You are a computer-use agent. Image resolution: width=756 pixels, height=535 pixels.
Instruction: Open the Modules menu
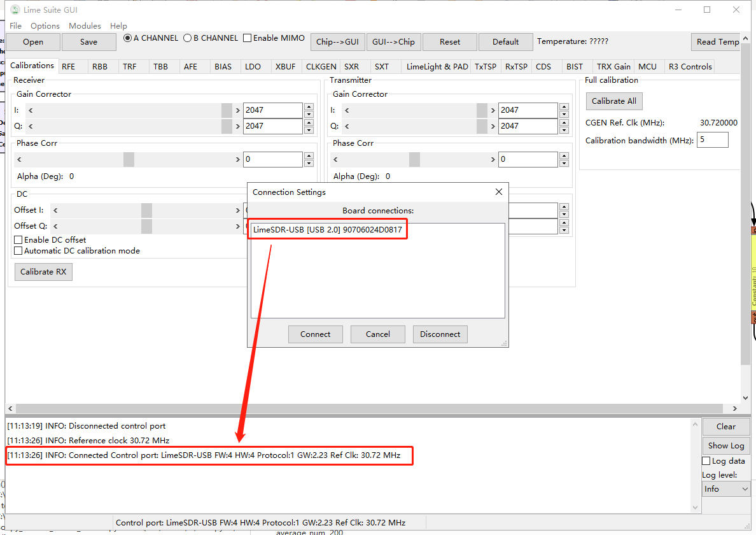(85, 25)
